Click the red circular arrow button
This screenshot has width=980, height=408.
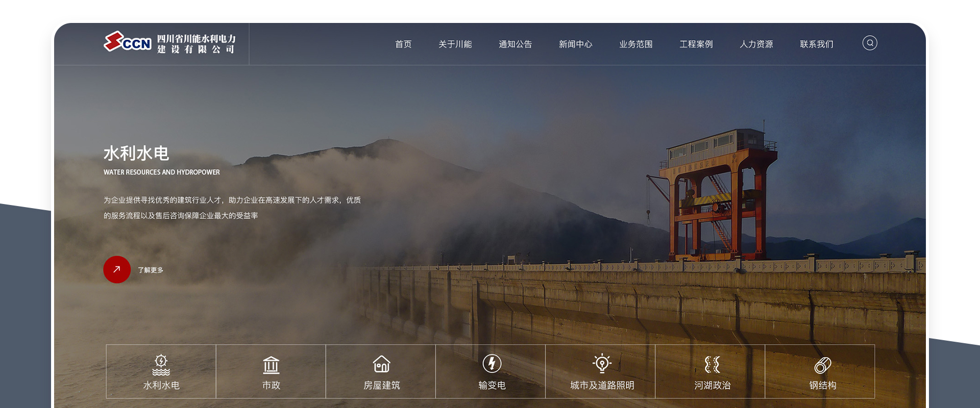(117, 269)
